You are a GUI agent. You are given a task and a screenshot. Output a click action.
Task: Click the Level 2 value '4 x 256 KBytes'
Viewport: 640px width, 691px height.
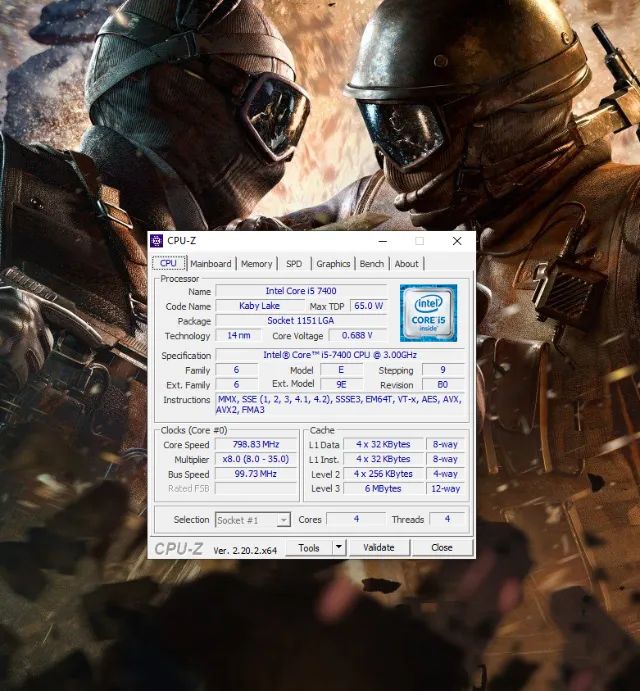[383, 474]
